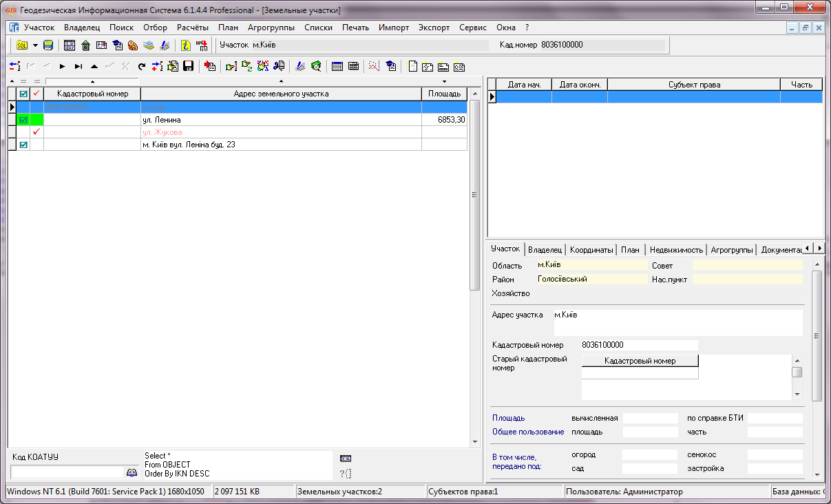Open the Импорт menu
Screen dimensions: 831x504
(394, 28)
